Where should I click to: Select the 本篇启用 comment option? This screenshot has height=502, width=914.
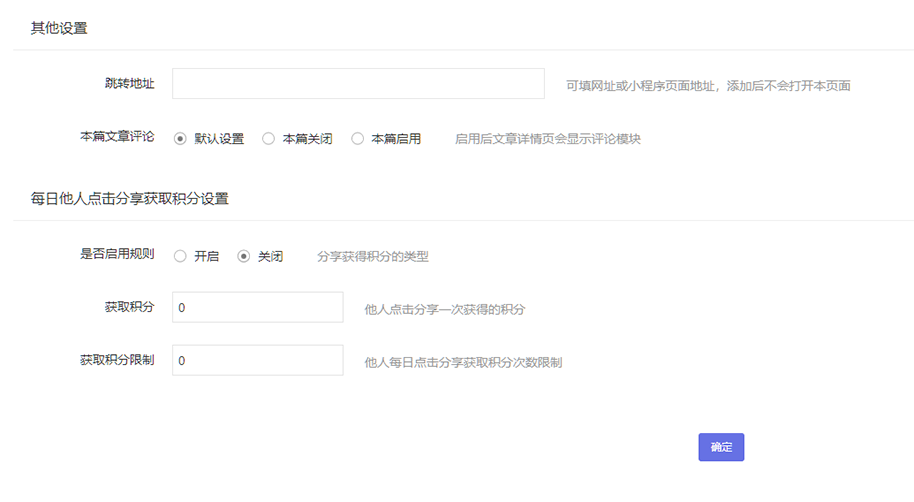click(357, 139)
